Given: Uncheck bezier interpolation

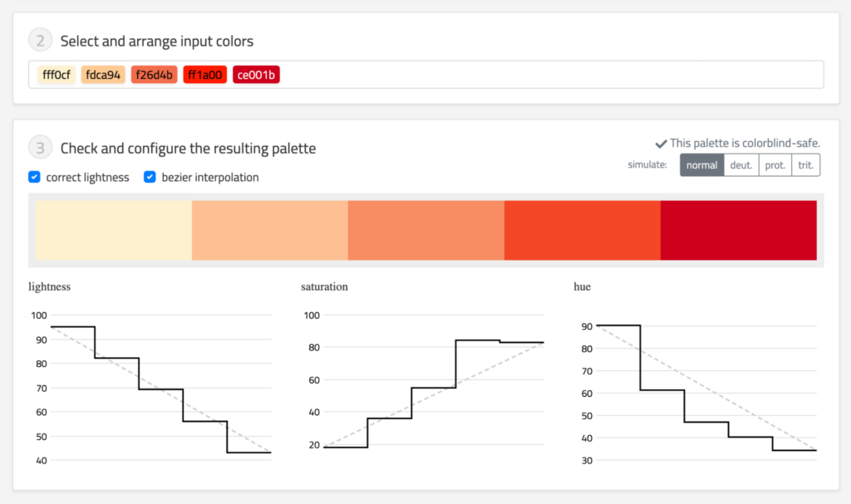Looking at the screenshot, I should point(150,177).
